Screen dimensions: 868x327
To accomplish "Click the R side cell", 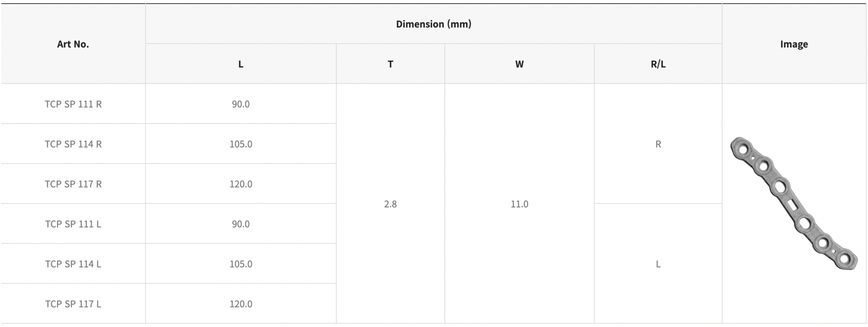I will click(x=658, y=144).
